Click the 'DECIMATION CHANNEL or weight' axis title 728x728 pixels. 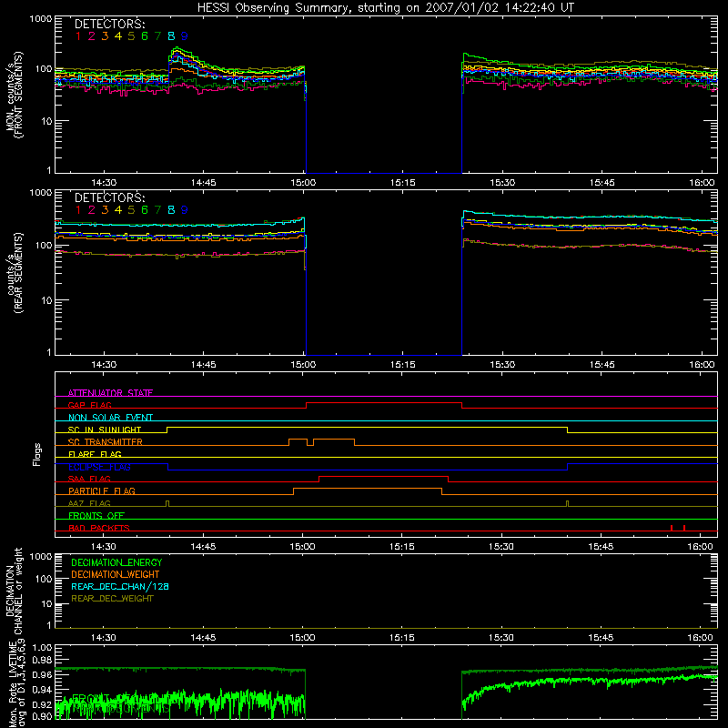pyautogui.click(x=15, y=591)
